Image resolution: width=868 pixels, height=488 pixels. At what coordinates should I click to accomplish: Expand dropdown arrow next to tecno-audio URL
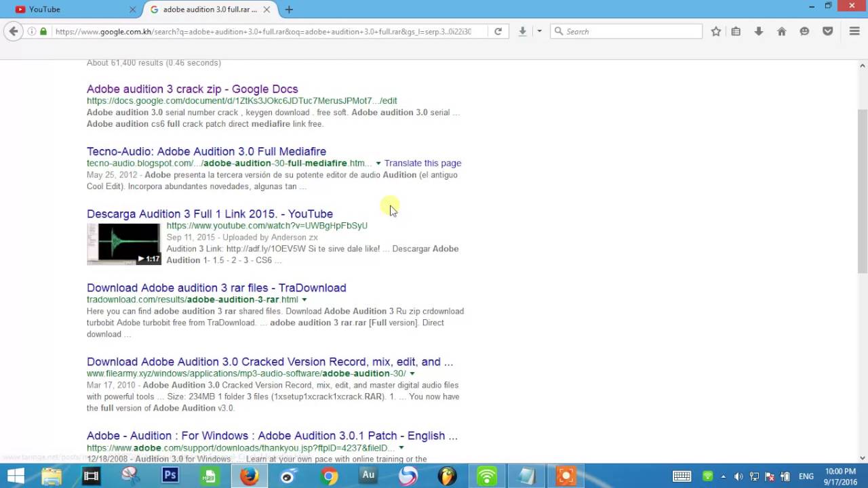378,163
